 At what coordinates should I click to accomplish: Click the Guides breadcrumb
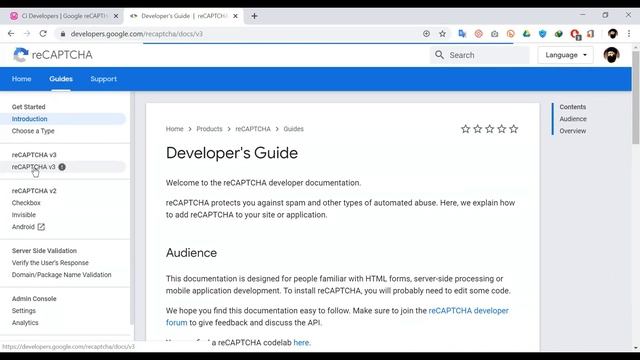click(x=293, y=129)
